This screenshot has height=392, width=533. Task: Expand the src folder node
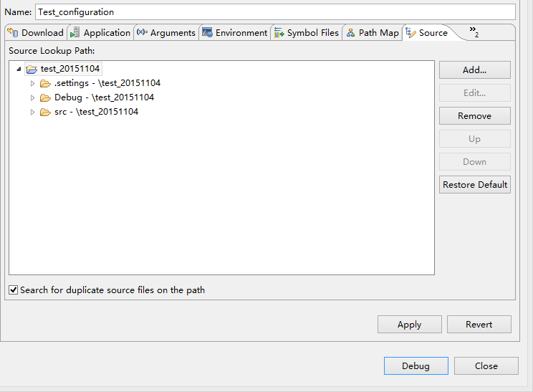tap(32, 112)
